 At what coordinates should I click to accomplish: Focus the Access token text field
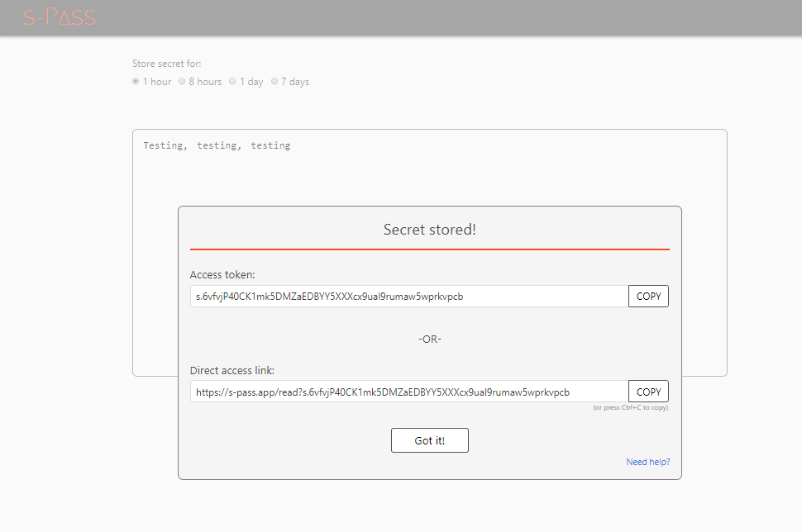408,297
